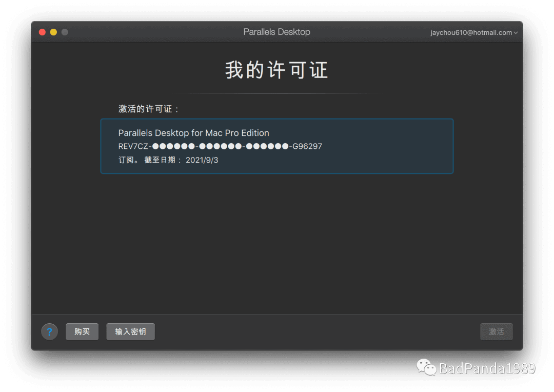This screenshot has height=392, width=554.
Task: Click the dimmed 激活 button
Action: pos(496,331)
